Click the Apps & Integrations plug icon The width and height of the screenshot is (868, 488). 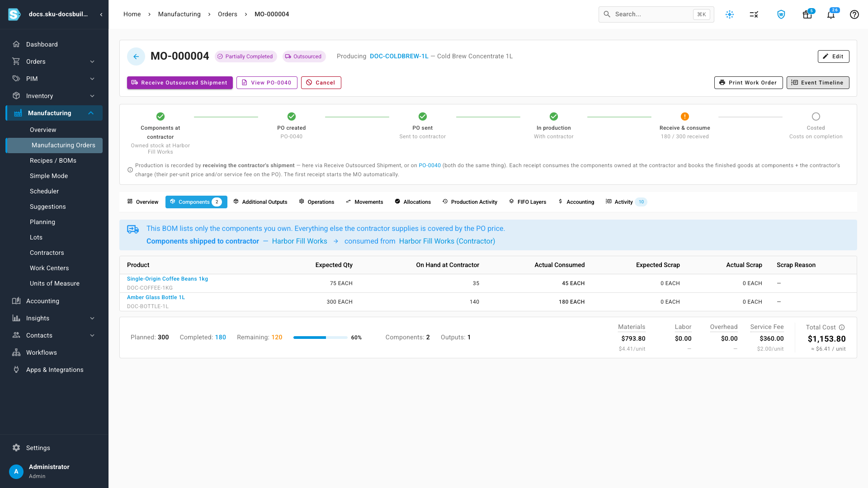(16, 370)
